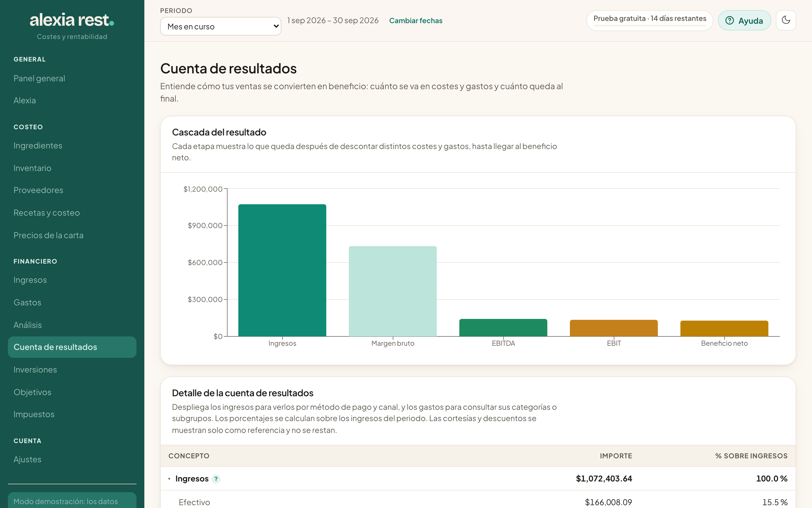812x508 pixels.
Task: Open the Mes en curso period dropdown
Action: tap(220, 26)
